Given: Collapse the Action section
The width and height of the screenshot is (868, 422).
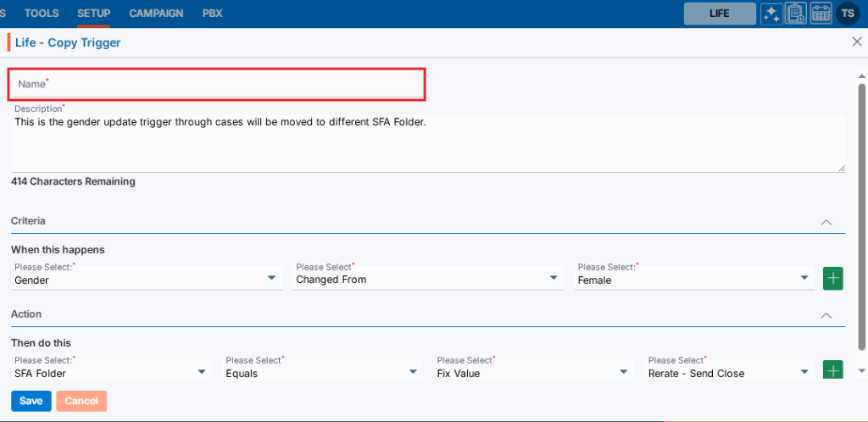Looking at the screenshot, I should (826, 314).
